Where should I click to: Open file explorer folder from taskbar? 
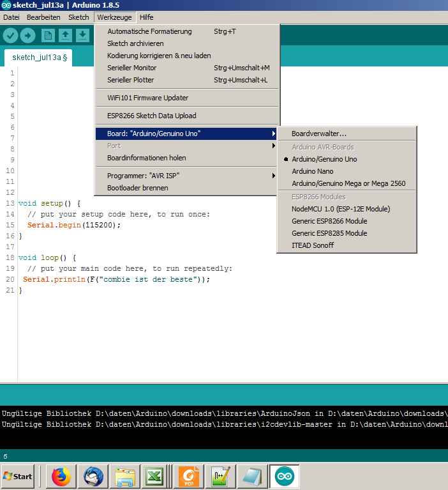125,477
